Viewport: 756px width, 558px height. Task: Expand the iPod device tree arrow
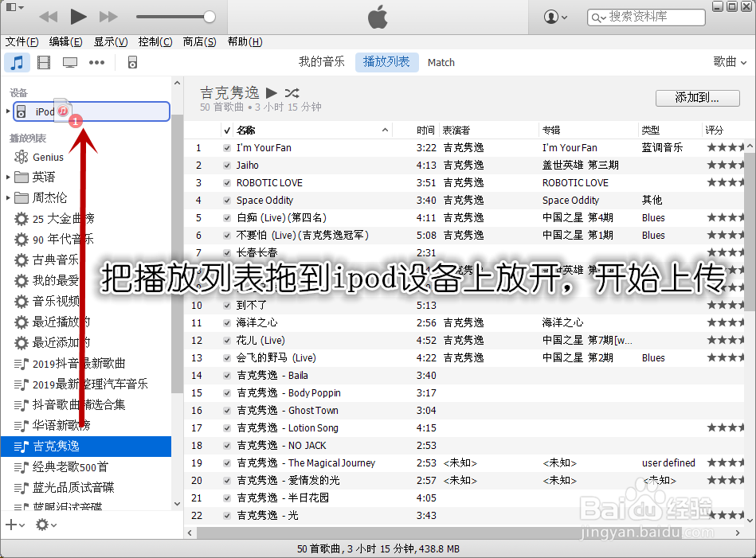pos(8,111)
